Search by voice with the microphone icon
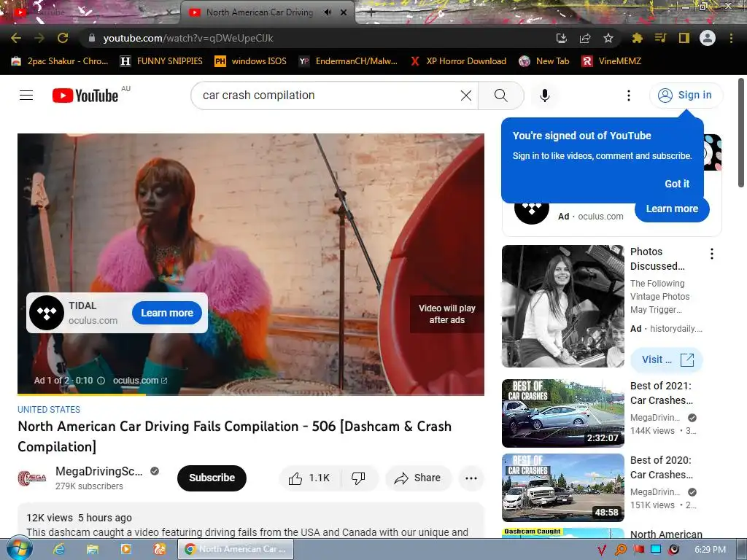 544,96
